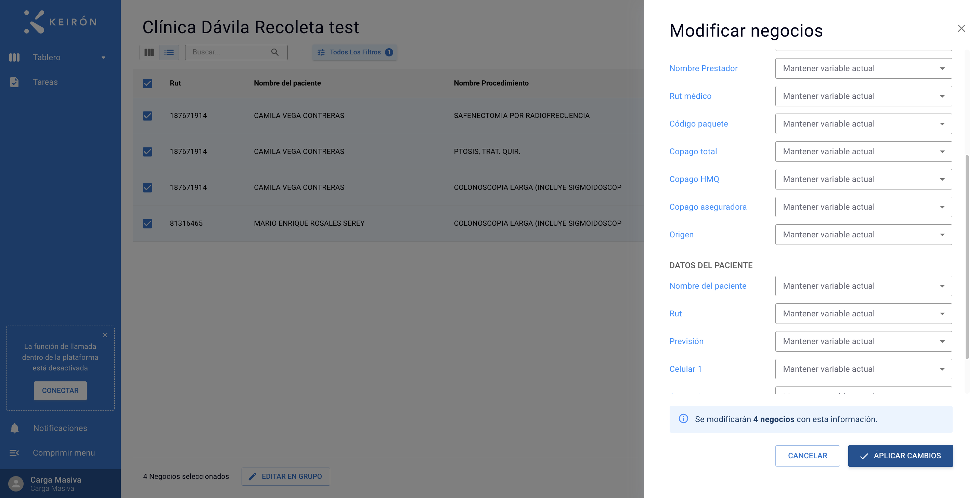This screenshot has height=498, width=980.
Task: Click the Cancelar button
Action: click(x=807, y=456)
